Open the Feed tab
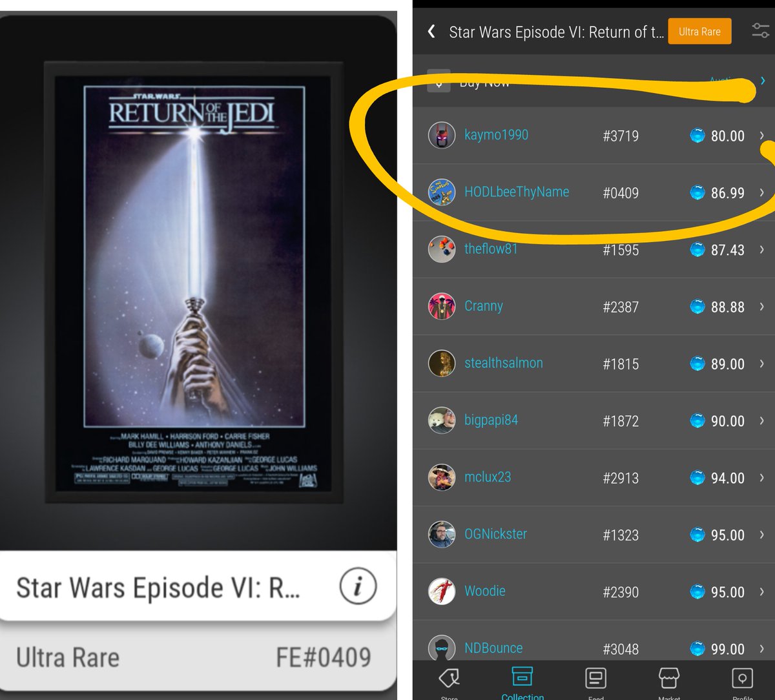This screenshot has height=700, width=775. pyautogui.click(x=595, y=683)
